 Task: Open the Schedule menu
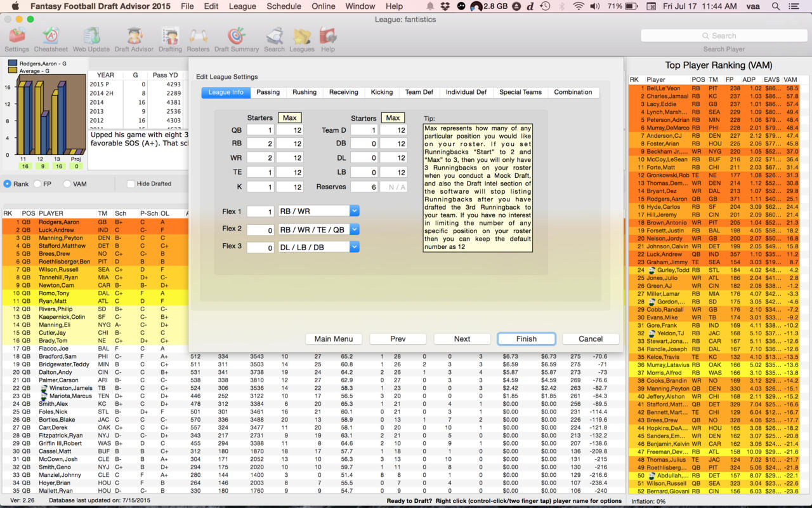tap(284, 6)
